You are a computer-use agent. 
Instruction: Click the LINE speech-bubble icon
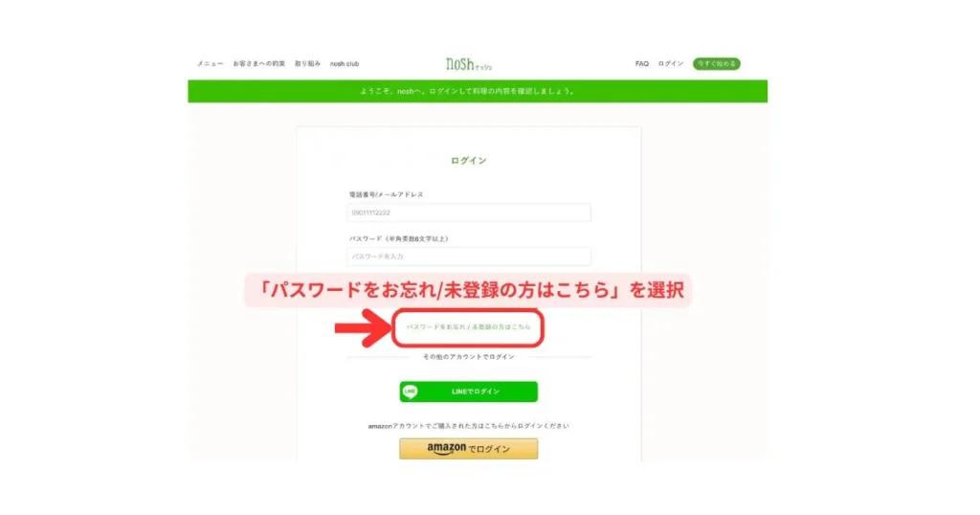[410, 392]
